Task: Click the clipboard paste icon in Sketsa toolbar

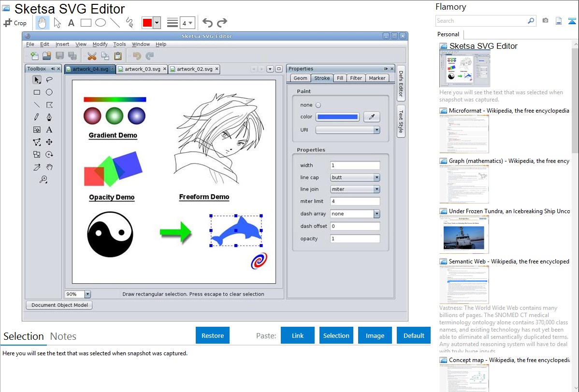Action: pos(118,56)
